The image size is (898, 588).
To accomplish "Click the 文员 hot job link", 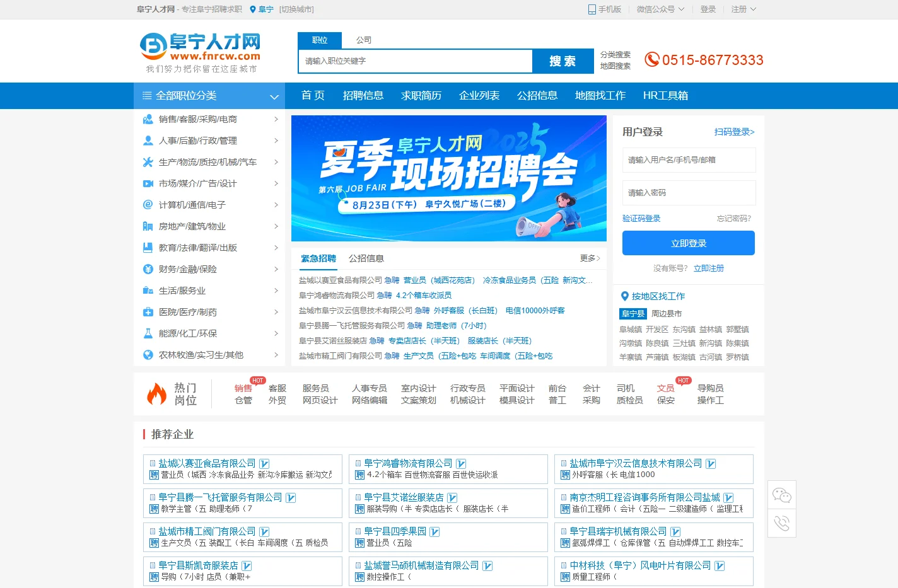I will coord(665,388).
